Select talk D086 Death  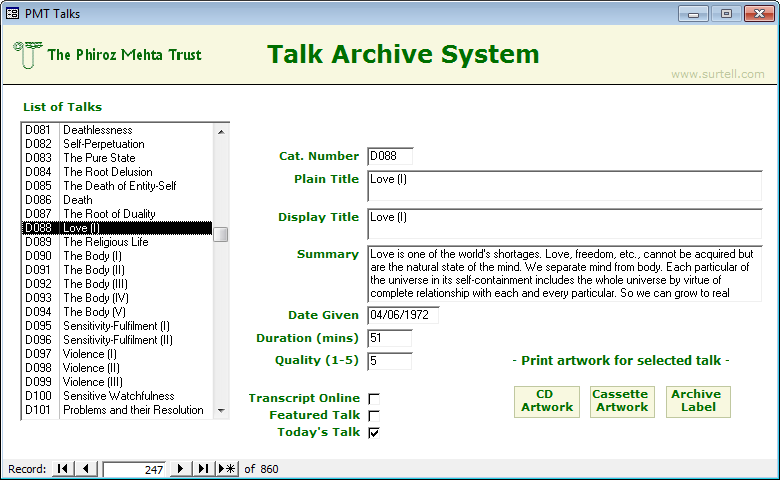pyautogui.click(x=117, y=200)
